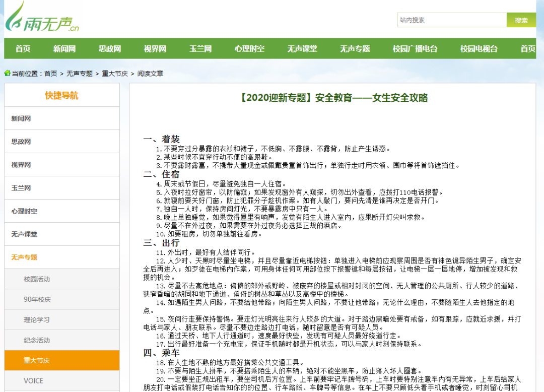Expand 无声专题 in the sidebar quick navigation

[25, 257]
